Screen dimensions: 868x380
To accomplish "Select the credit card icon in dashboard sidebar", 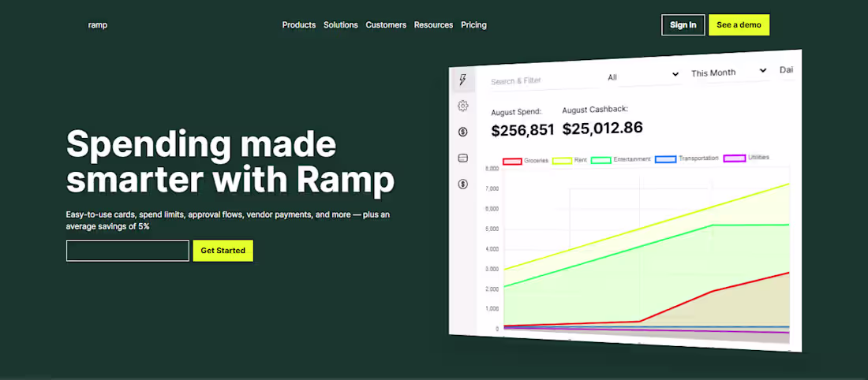I will coord(463,158).
